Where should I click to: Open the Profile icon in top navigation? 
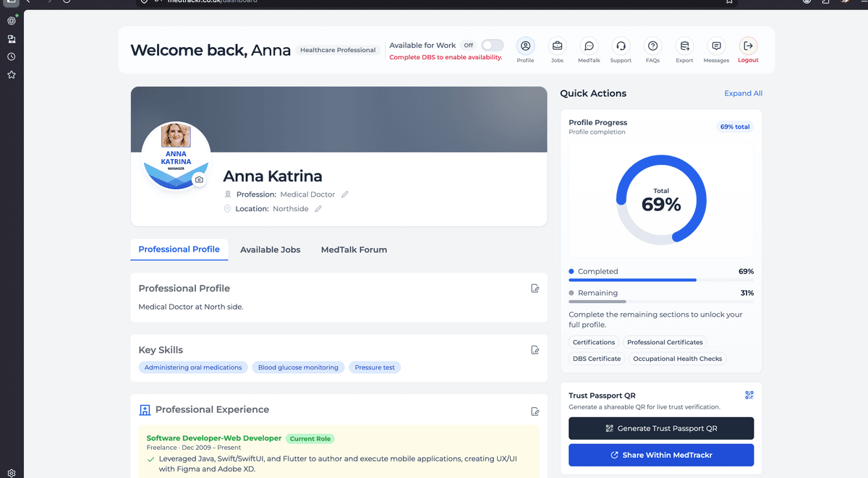525,46
